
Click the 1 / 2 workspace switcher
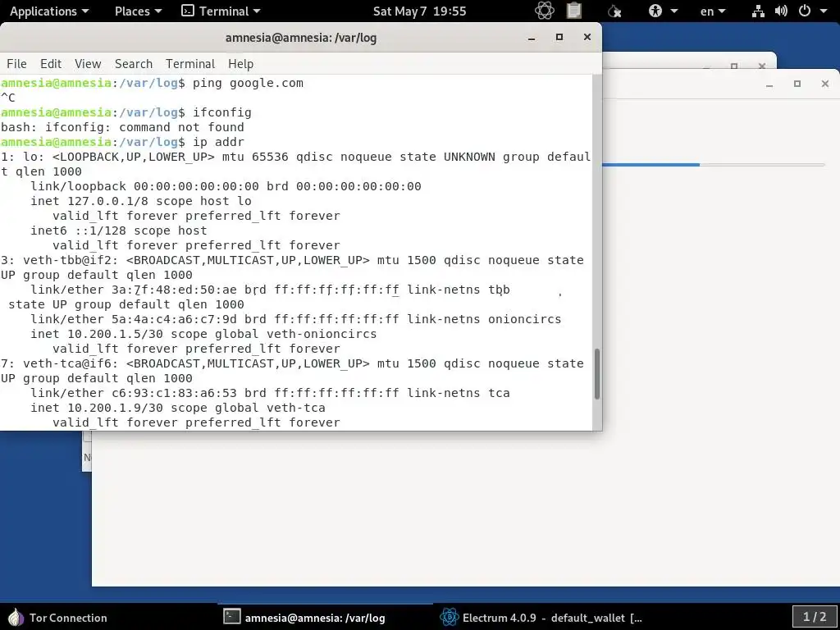click(815, 617)
